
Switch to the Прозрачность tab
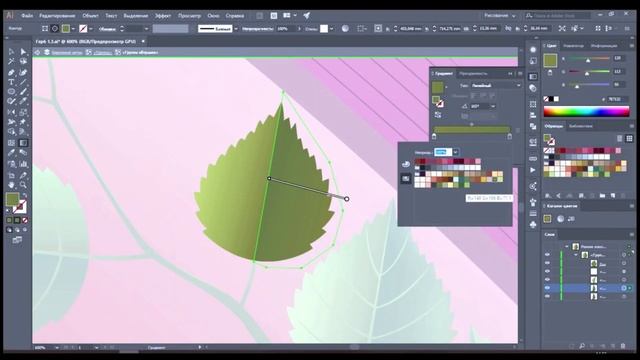pos(473,73)
